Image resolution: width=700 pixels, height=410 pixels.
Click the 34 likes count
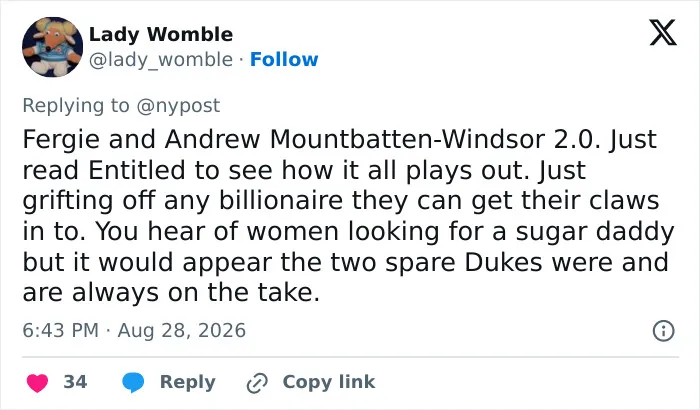click(75, 382)
